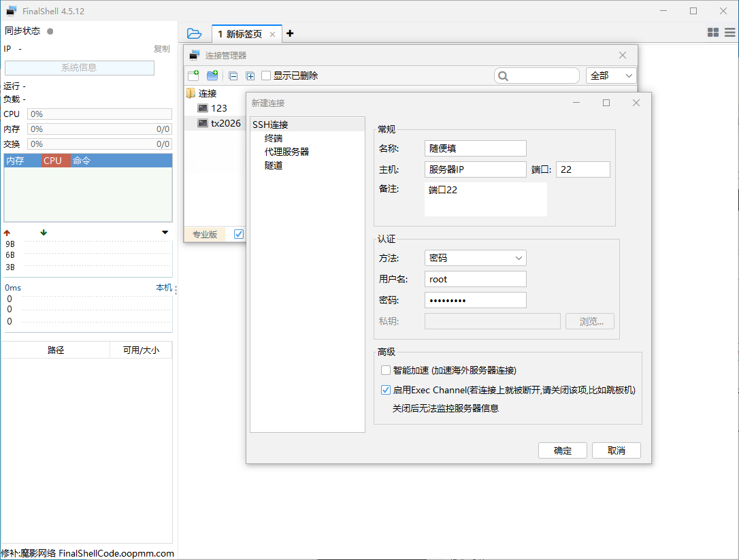
Task: Focus the 主机 input field
Action: 475,169
